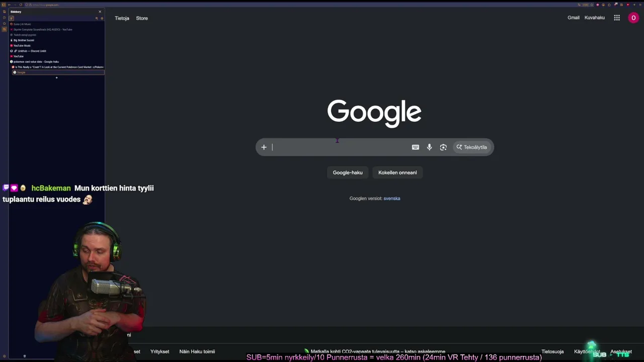The height and width of the screenshot is (362, 644).
Task: Close the Sidebery sidebar panel
Action: click(x=100, y=12)
